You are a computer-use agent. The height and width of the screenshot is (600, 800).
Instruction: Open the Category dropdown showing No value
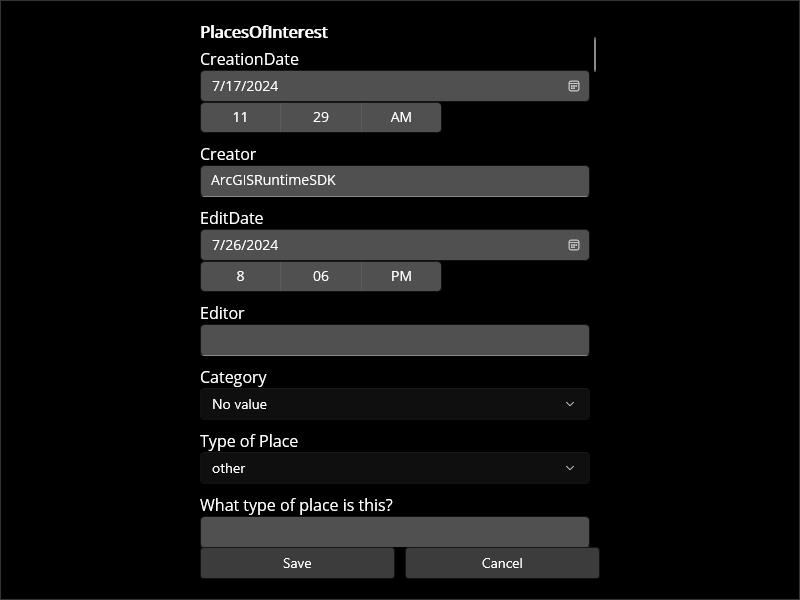(x=394, y=404)
